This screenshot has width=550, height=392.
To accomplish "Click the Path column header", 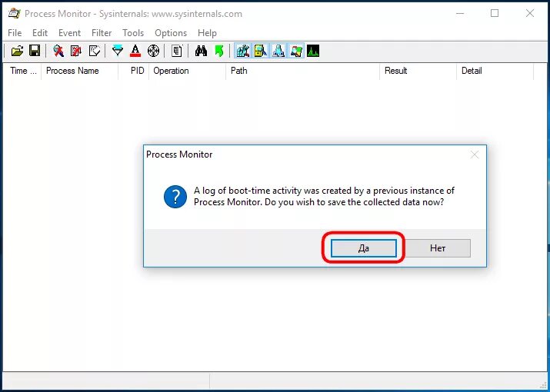I will (303, 71).
